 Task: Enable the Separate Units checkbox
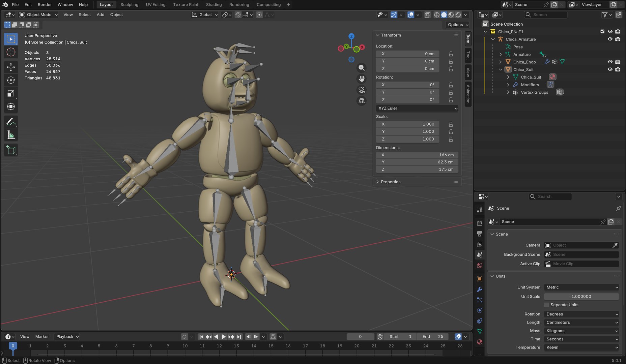pos(547,305)
